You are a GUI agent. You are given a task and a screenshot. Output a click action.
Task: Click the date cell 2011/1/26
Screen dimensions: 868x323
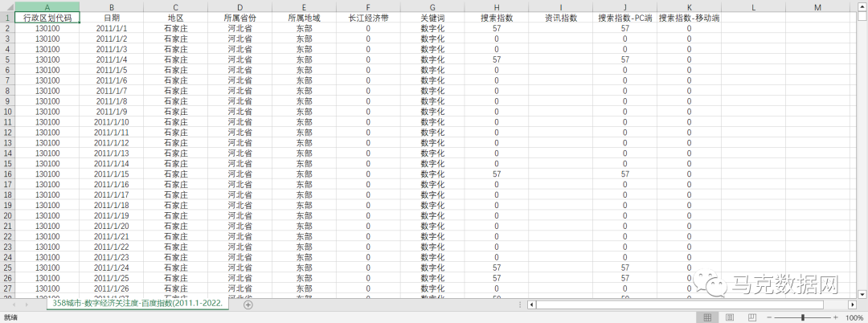point(111,288)
